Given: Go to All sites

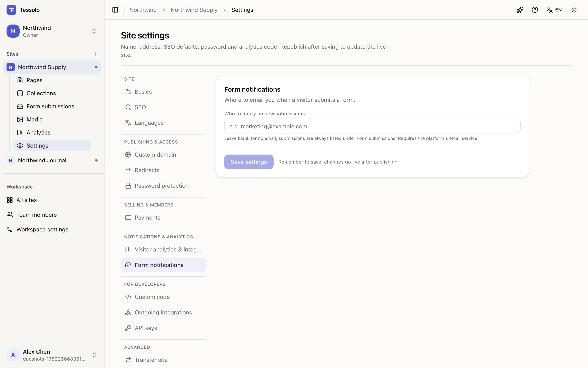Looking at the screenshot, I should click(52, 200).
